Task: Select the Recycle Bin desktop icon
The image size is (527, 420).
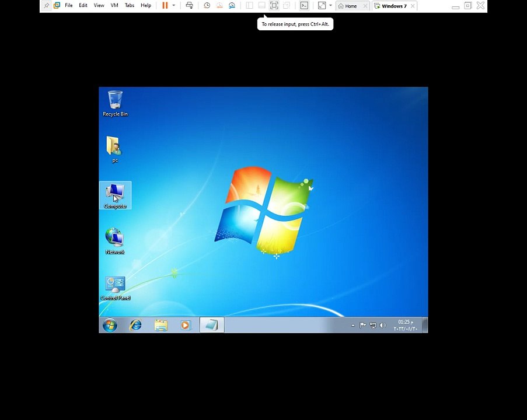Action: pyautogui.click(x=116, y=103)
